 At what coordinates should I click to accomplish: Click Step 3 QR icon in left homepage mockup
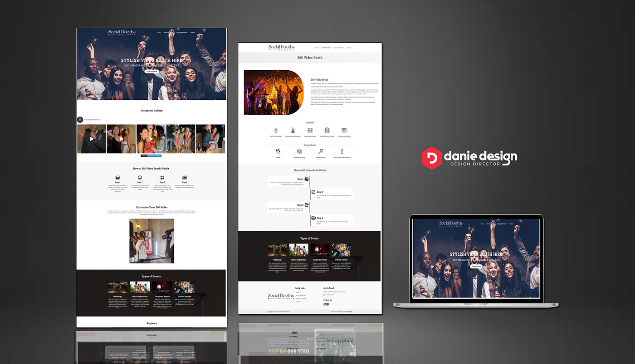click(x=162, y=177)
